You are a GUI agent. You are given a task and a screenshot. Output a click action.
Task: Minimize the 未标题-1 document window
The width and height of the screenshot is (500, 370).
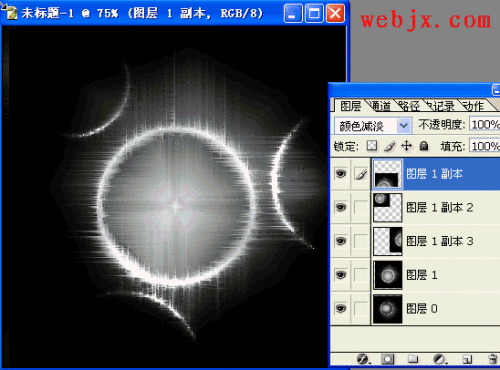(293, 14)
